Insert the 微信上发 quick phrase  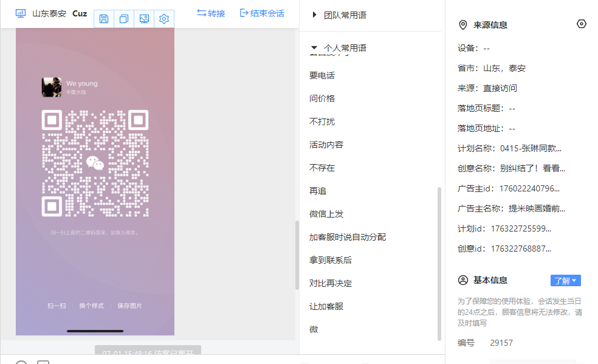(x=326, y=215)
